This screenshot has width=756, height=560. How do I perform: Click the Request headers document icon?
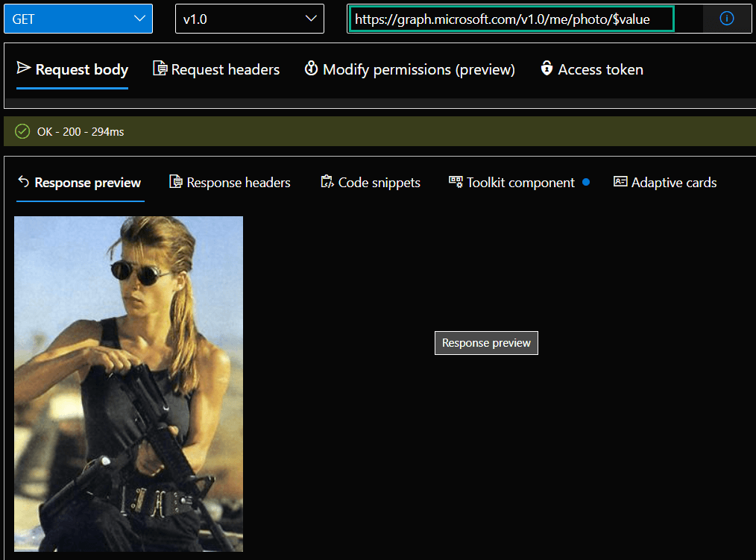click(160, 69)
